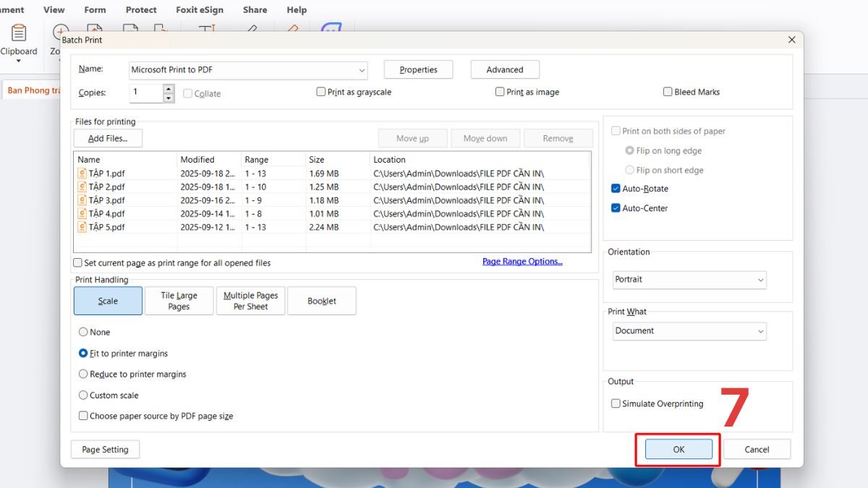The image size is (868, 488).
Task: Open the Protect menu
Action: tap(141, 10)
